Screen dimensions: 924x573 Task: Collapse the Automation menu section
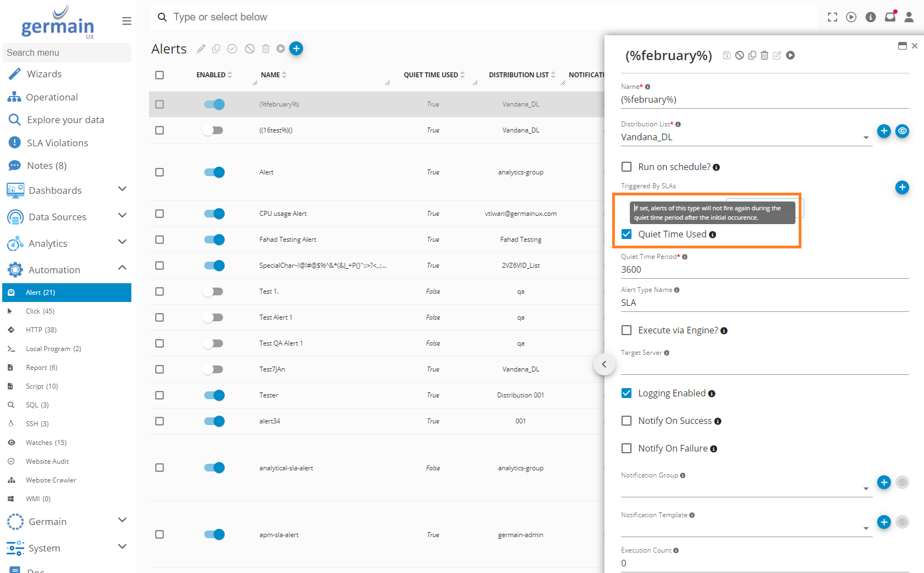click(x=122, y=269)
